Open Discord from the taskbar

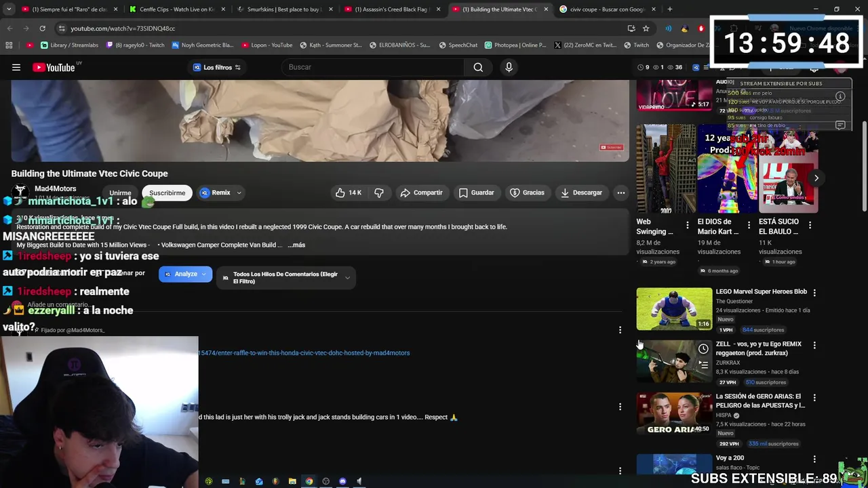(342, 481)
